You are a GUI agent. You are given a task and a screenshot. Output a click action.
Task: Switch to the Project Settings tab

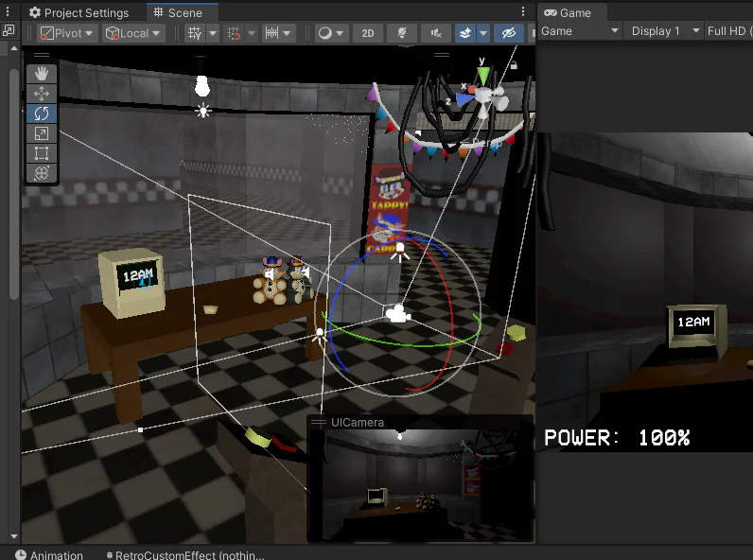pyautogui.click(x=79, y=12)
